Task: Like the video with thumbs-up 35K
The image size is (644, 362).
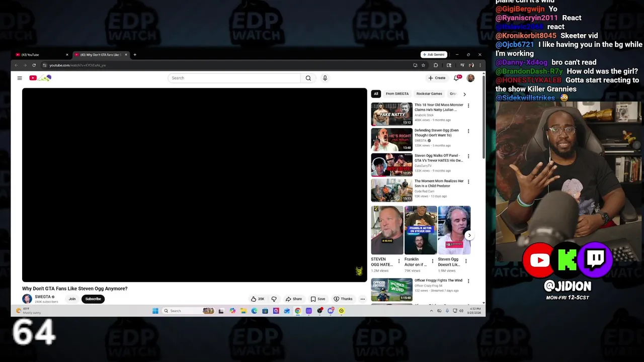Action: coord(258,299)
